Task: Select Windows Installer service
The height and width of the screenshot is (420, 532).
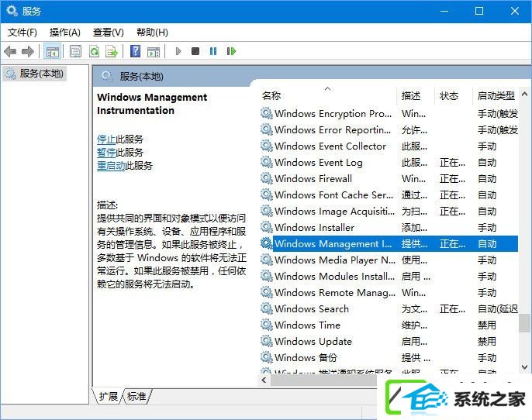Action: pos(389,227)
